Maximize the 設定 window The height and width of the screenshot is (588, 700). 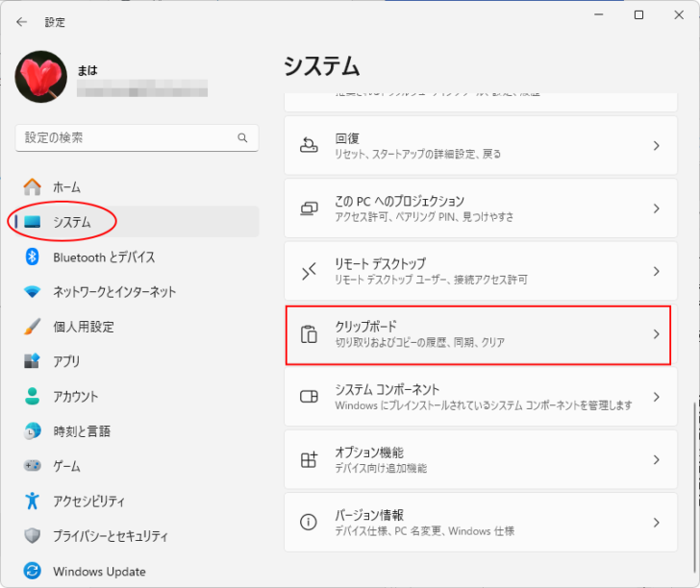coord(638,15)
